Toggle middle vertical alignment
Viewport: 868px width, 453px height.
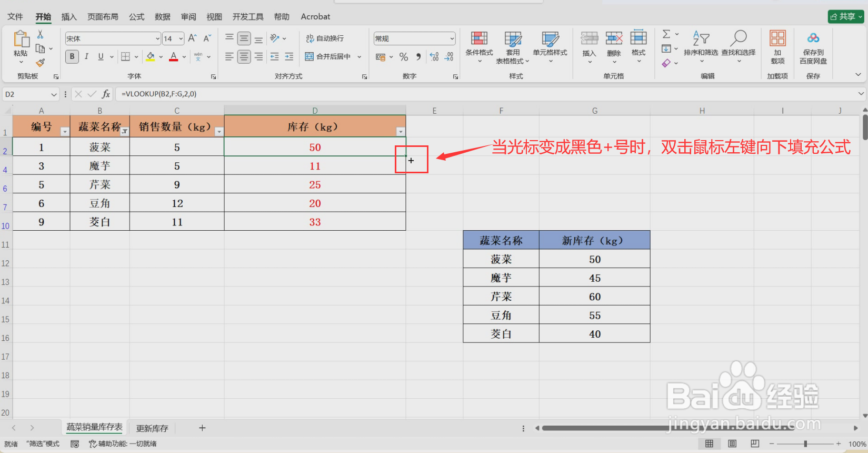(244, 38)
